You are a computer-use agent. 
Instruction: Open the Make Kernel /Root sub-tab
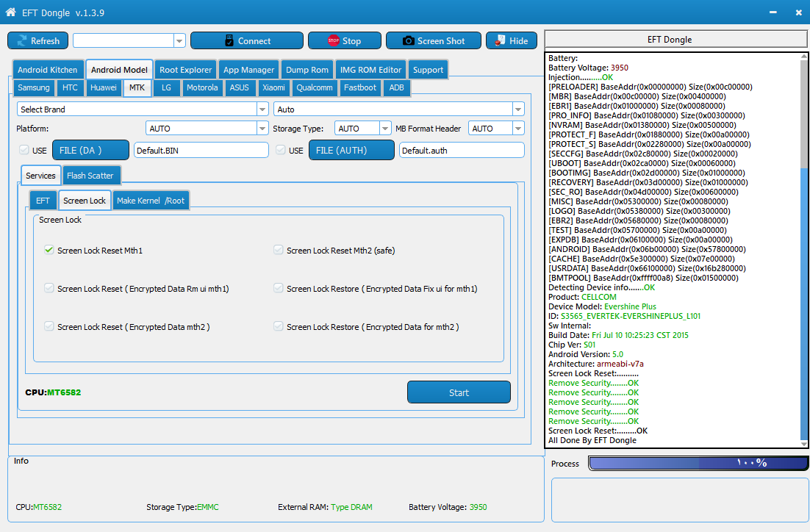(x=151, y=201)
